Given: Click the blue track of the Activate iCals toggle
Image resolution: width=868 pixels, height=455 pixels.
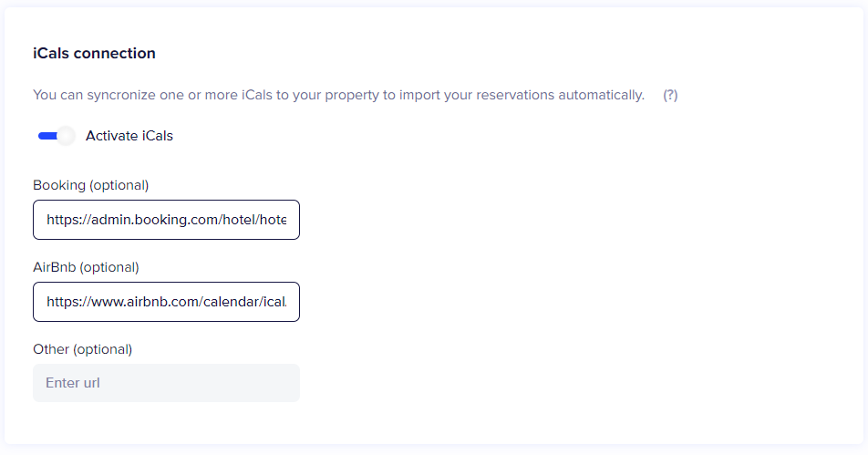Looking at the screenshot, I should coord(47,136).
